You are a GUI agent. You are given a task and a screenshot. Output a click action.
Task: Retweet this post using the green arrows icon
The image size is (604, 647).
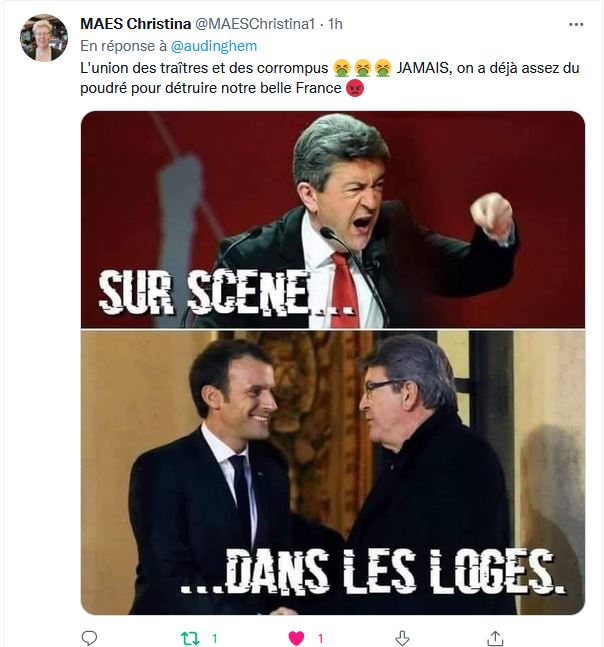click(191, 637)
